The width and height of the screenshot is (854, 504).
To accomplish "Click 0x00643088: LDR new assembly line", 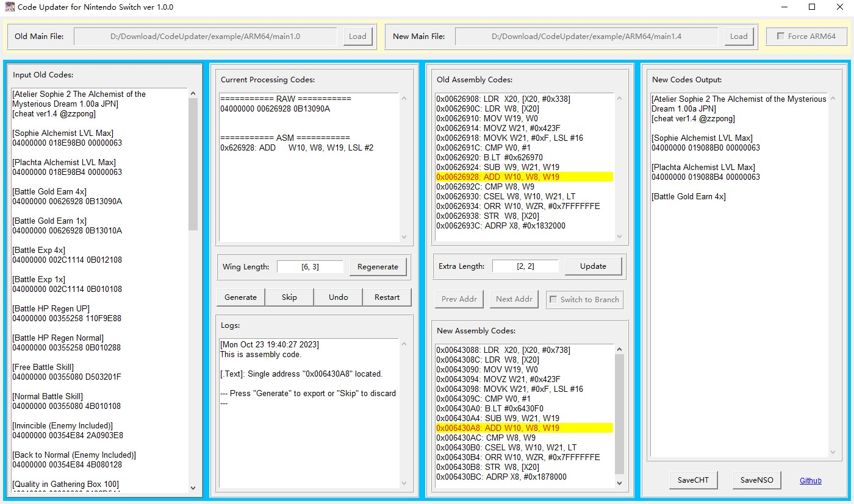I will coord(503,350).
